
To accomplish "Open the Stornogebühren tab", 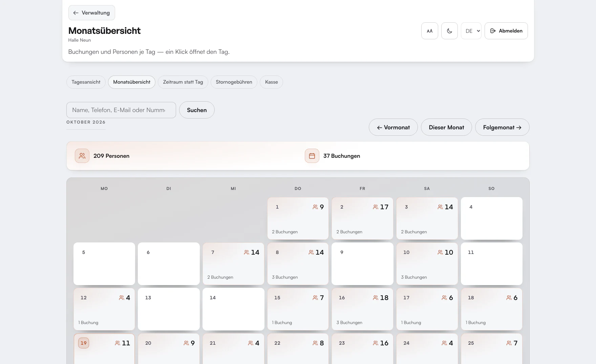I will pos(234,82).
